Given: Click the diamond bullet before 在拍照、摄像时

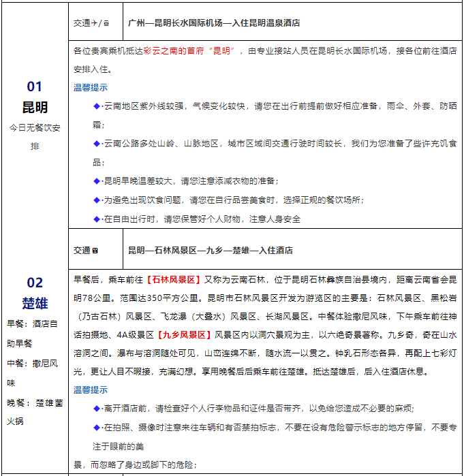Looking at the screenshot, I should [96, 427].
